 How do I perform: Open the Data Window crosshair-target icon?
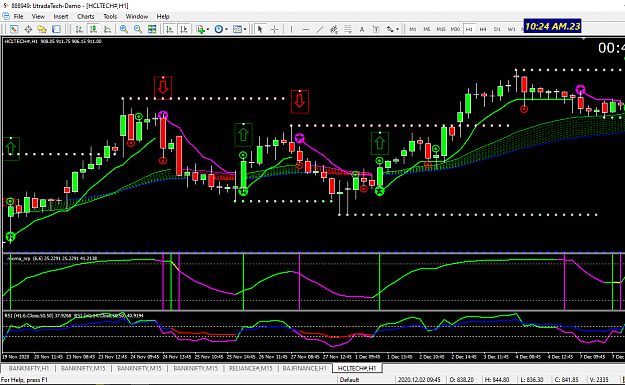(x=28, y=29)
